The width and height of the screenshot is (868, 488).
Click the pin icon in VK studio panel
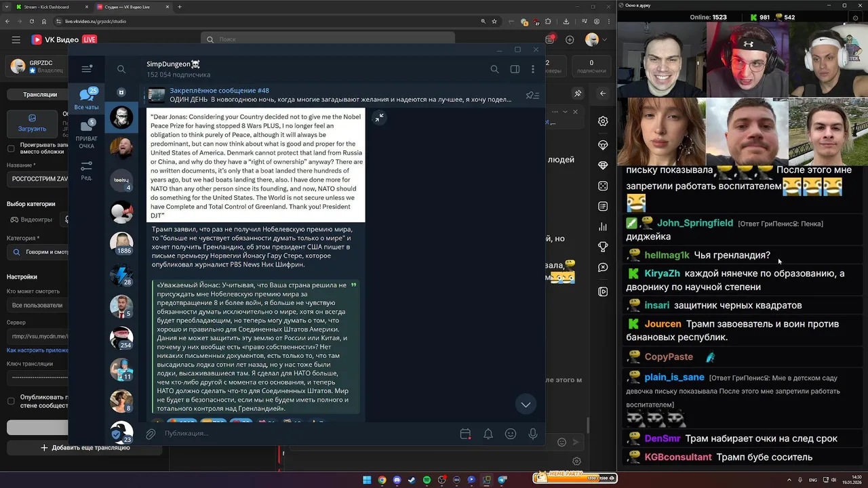click(578, 94)
